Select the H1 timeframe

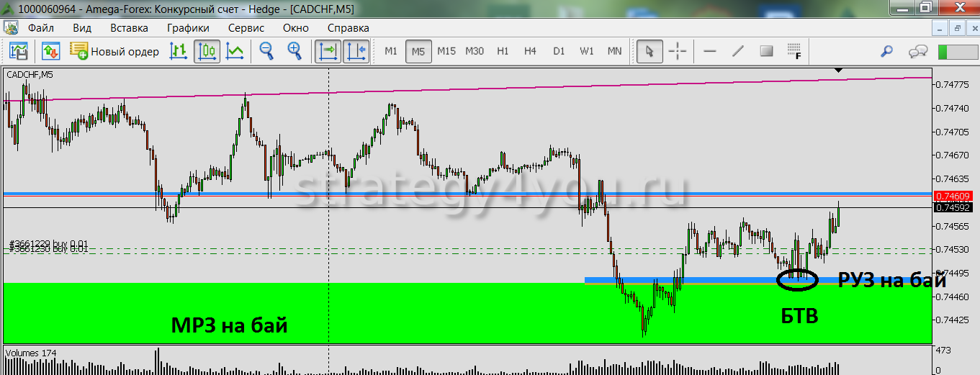503,51
